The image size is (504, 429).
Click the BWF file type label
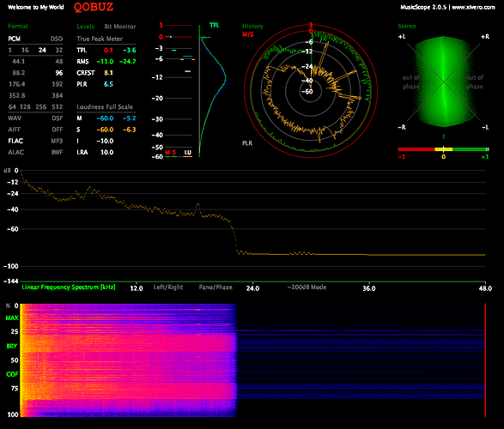click(x=57, y=152)
